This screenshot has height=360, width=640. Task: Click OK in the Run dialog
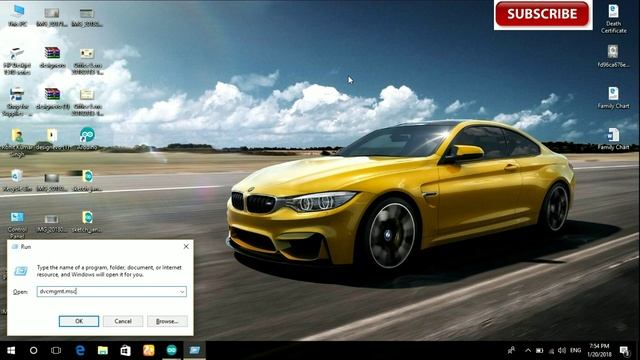pyautogui.click(x=79, y=321)
